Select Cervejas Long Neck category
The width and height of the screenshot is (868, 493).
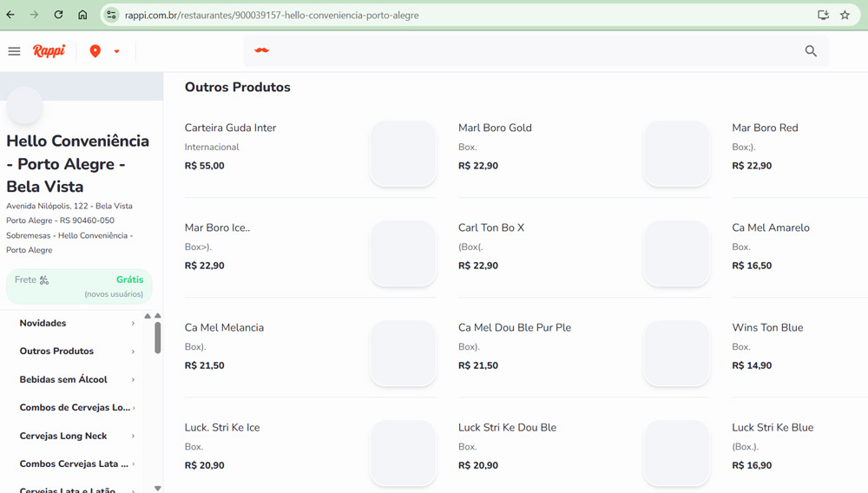coord(63,436)
